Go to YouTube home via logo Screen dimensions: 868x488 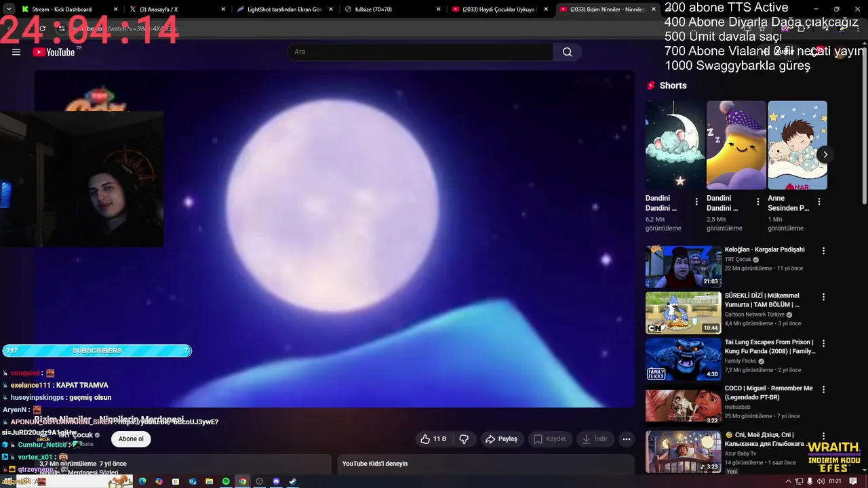point(54,52)
